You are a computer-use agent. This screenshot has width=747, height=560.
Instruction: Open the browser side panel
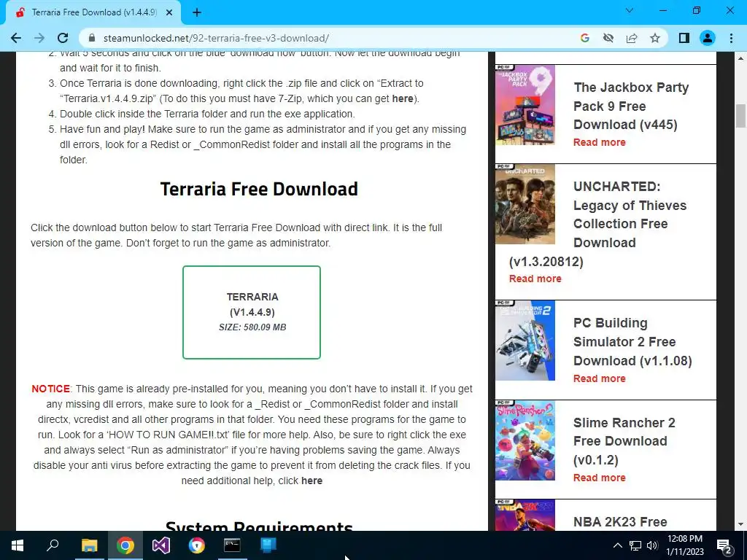tap(684, 38)
